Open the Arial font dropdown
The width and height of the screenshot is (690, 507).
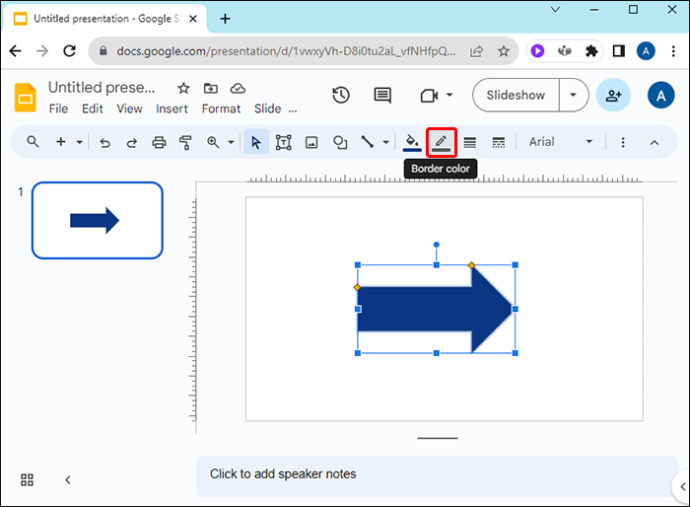pos(561,142)
